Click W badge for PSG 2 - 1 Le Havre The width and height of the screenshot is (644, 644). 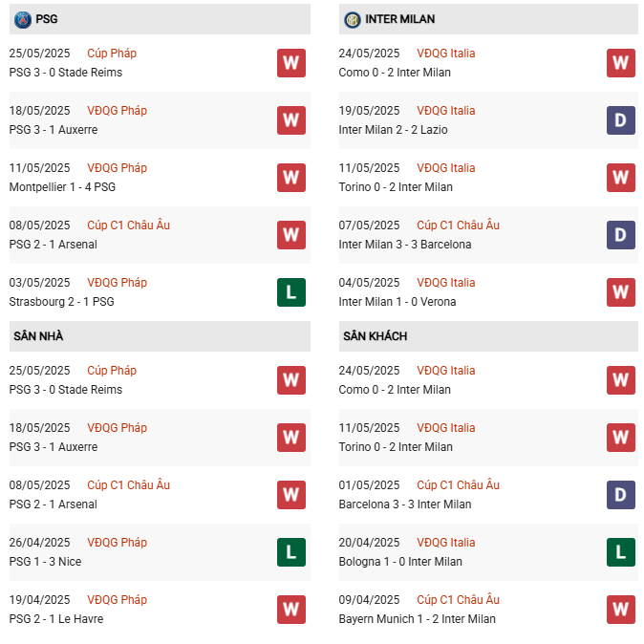click(x=291, y=610)
